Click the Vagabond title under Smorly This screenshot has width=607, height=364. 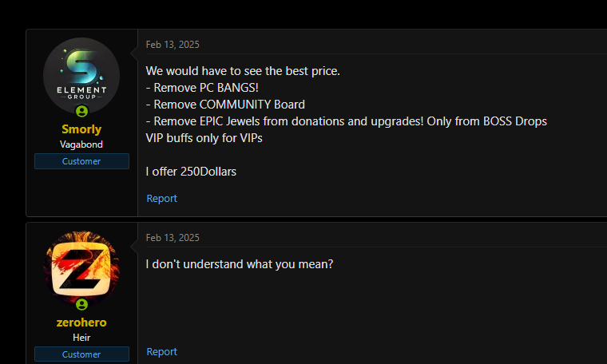pos(81,144)
